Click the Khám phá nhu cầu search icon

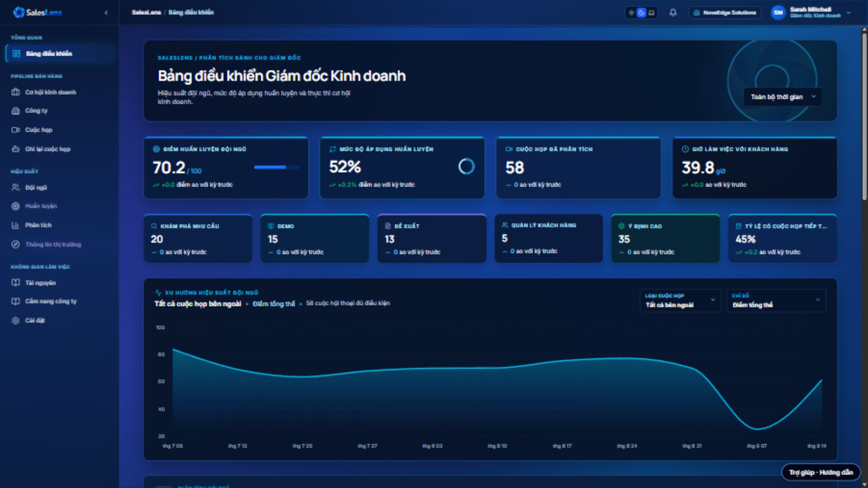click(154, 226)
